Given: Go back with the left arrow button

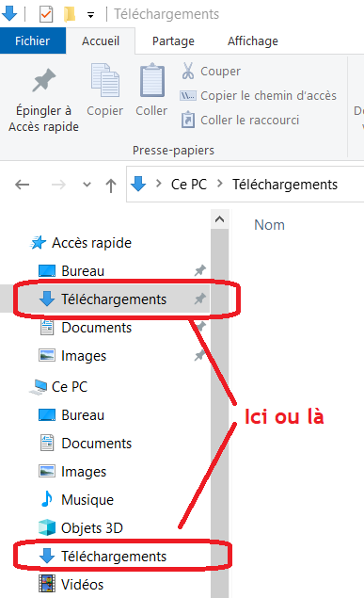Looking at the screenshot, I should point(22,185).
